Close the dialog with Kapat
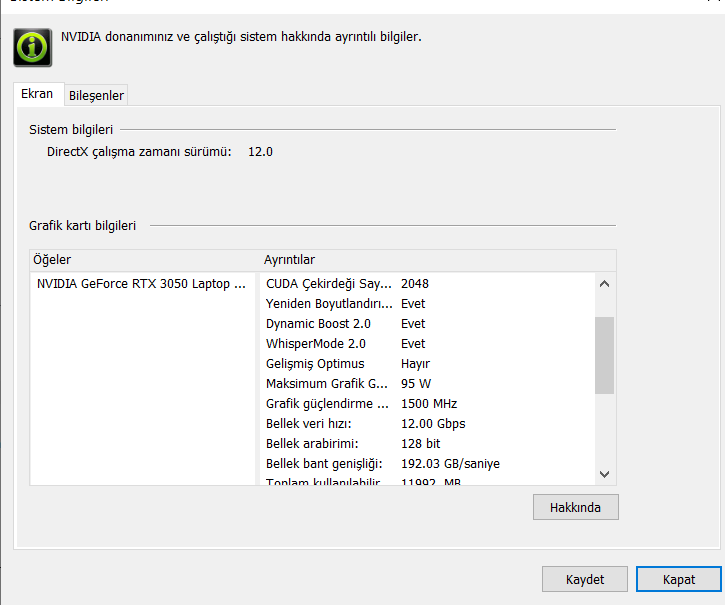This screenshot has width=725, height=605. (x=679, y=579)
